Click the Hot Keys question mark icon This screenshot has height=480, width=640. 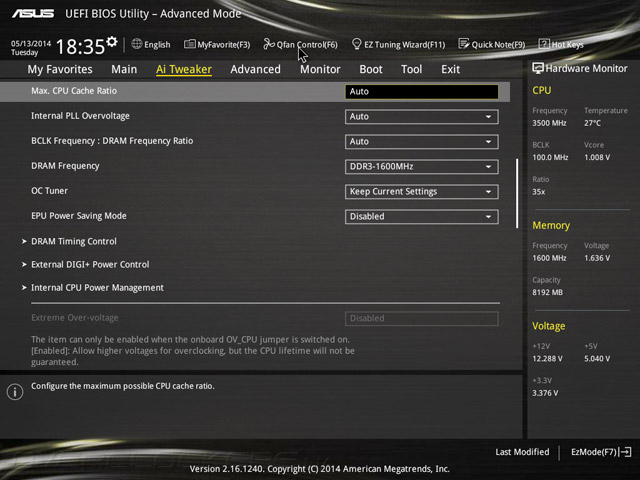(544, 44)
